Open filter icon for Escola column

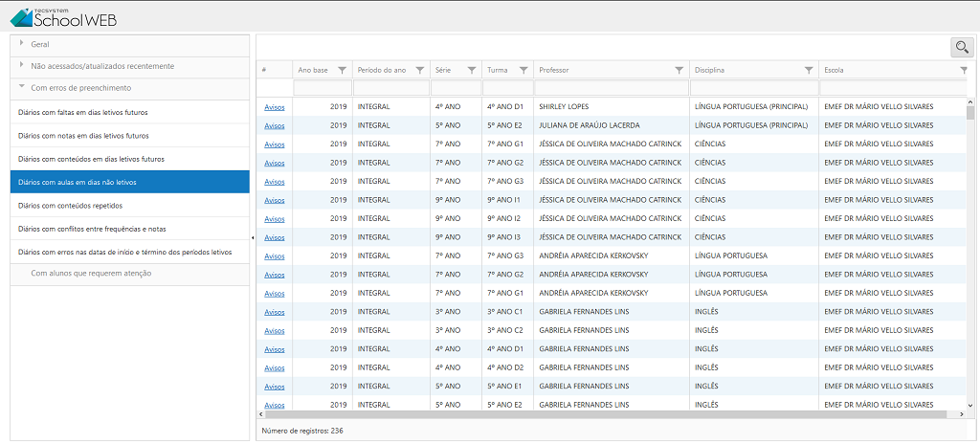click(x=964, y=70)
